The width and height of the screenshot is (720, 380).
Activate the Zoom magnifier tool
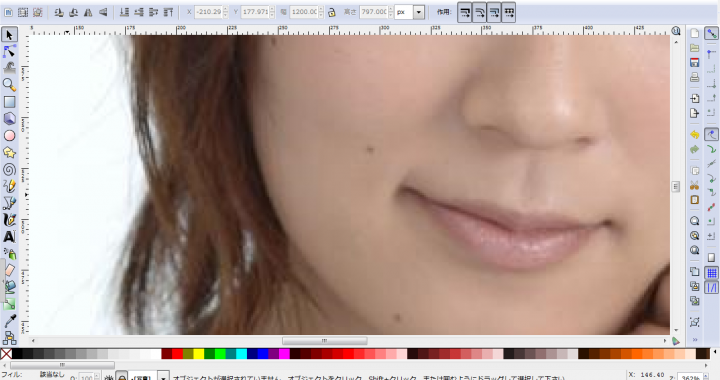(x=9, y=84)
